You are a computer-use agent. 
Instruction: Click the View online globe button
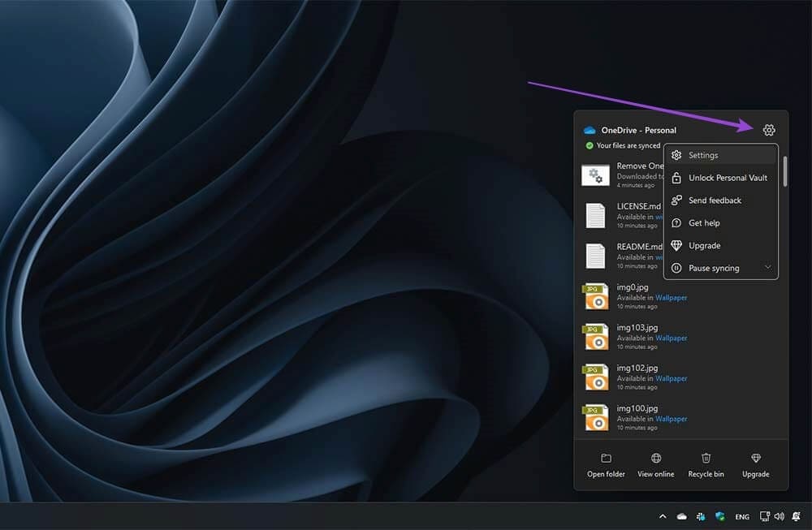[x=655, y=465]
